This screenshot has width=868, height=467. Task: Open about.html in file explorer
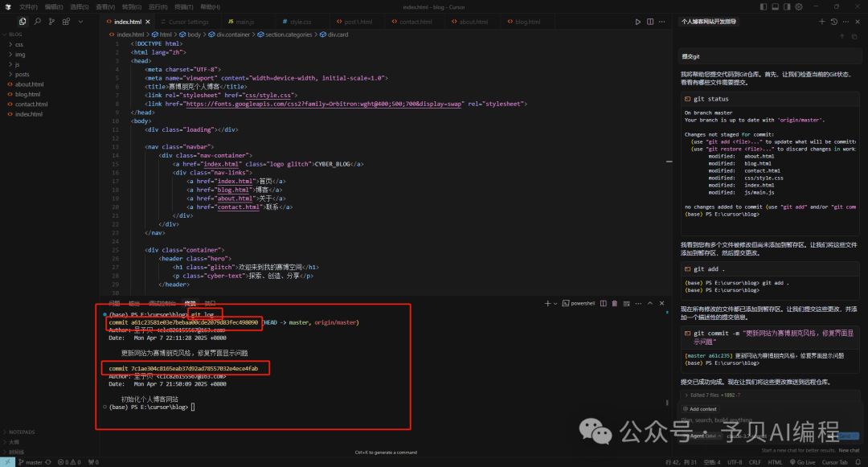tap(29, 84)
